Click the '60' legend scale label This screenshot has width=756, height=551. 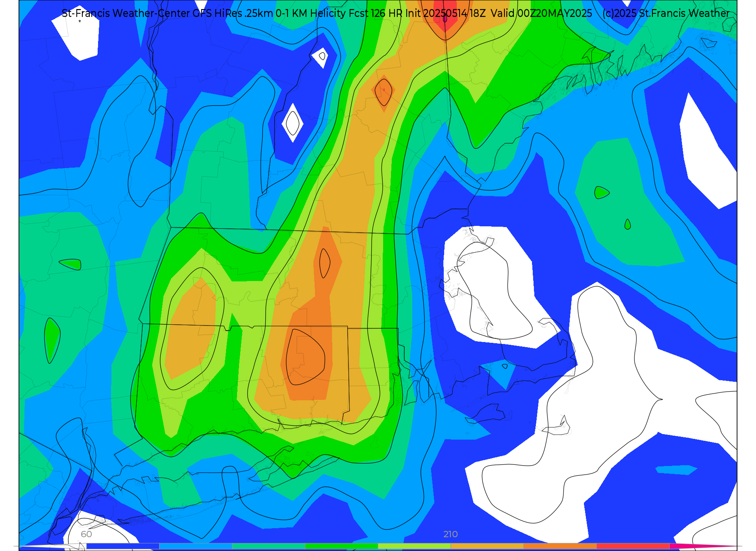[86, 534]
